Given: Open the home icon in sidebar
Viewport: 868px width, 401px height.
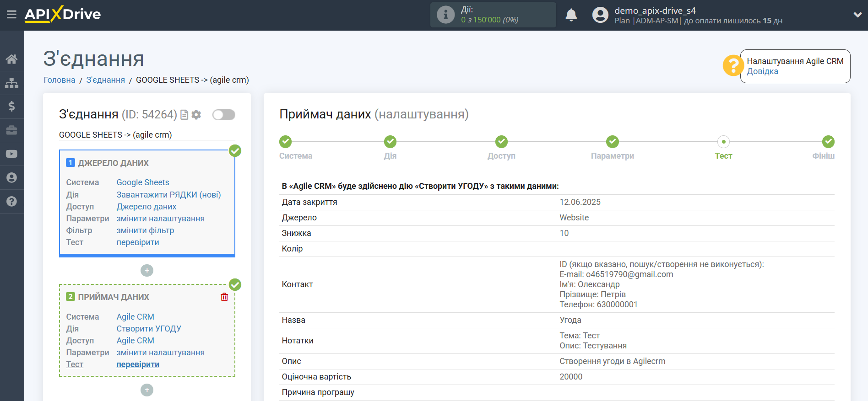Looking at the screenshot, I should (12, 59).
